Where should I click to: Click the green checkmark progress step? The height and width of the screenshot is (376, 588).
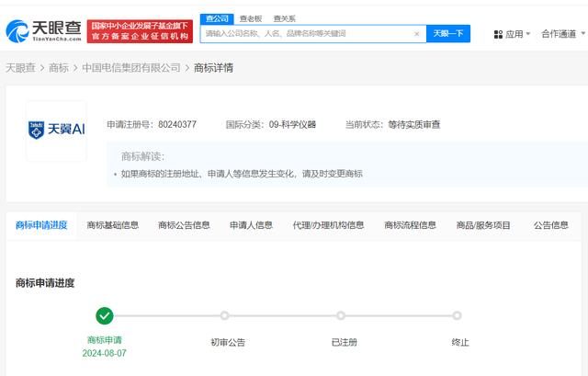point(105,315)
